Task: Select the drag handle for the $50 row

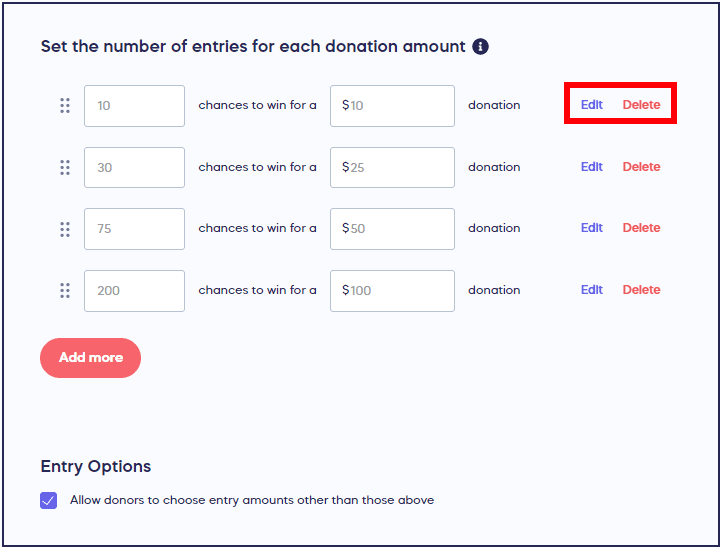Action: click(65, 229)
